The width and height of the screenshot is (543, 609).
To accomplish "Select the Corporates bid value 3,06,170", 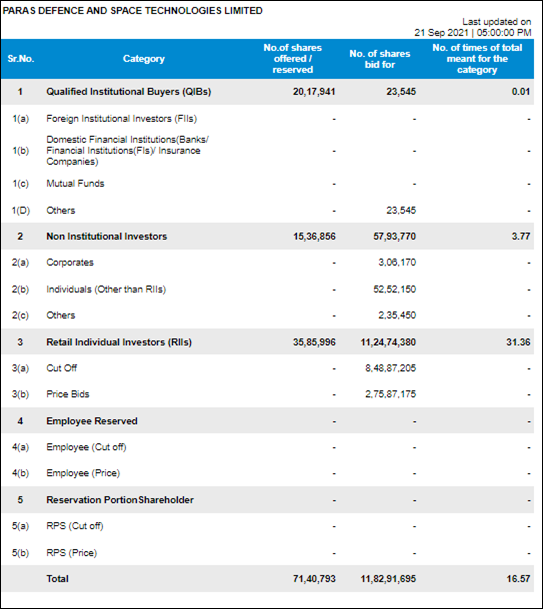I will coord(397,263).
